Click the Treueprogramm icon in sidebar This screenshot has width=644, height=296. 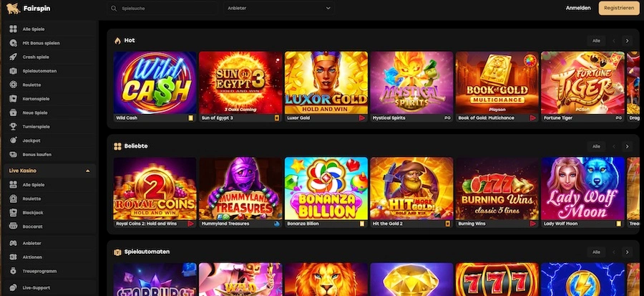pos(14,271)
